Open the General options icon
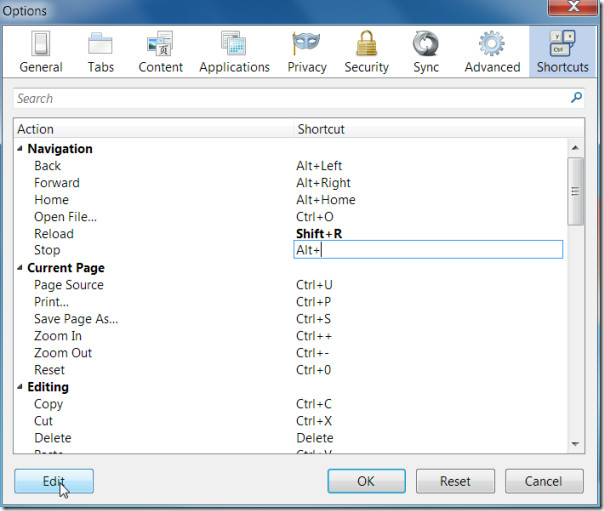This screenshot has height=511, width=604. (x=40, y=46)
